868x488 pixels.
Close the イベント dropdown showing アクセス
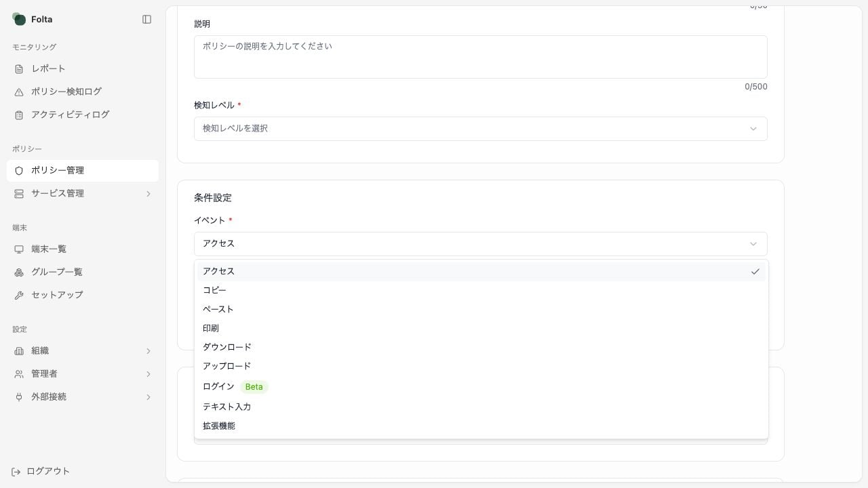[x=480, y=244]
